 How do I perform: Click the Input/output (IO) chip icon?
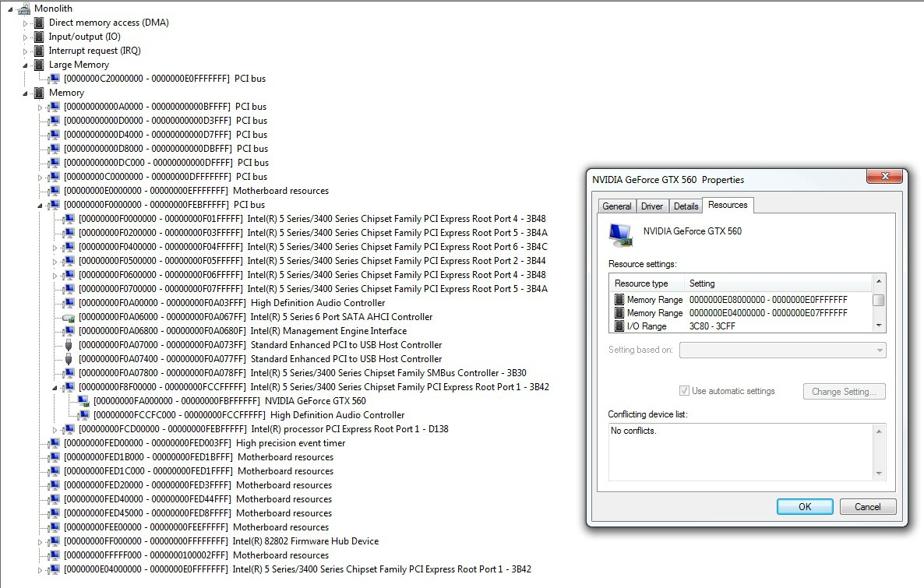click(x=39, y=37)
